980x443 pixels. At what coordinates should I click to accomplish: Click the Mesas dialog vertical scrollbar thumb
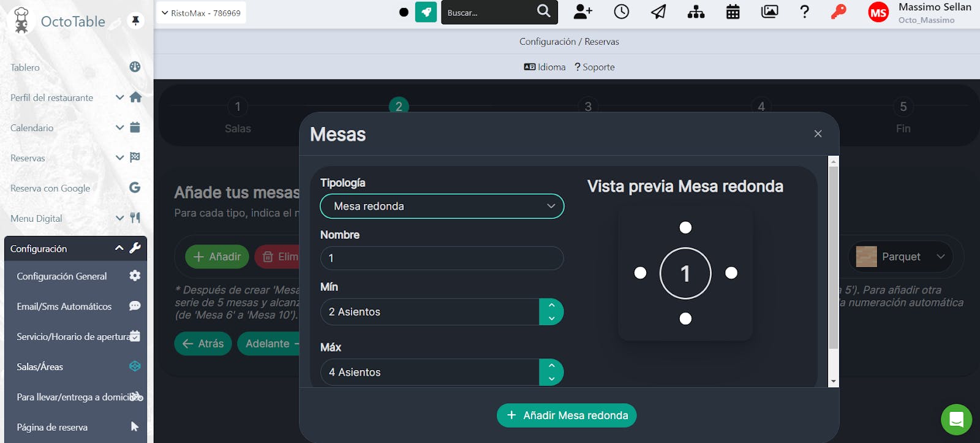(x=833, y=257)
